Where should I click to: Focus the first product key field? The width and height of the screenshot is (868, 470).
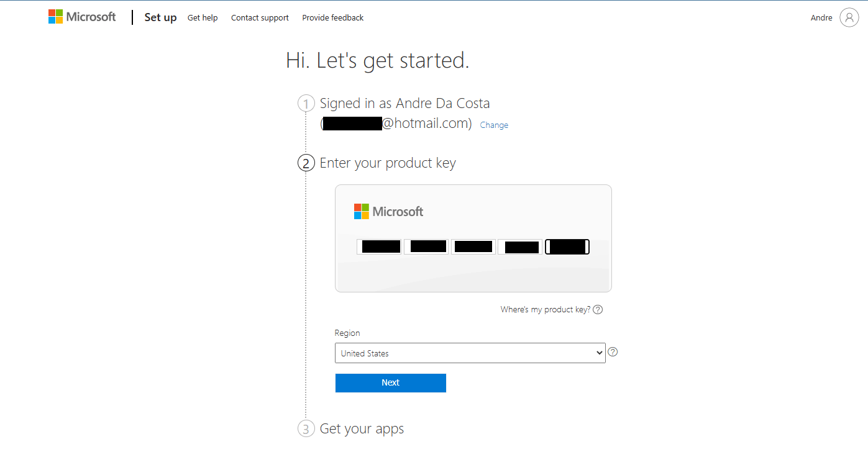[x=379, y=246]
